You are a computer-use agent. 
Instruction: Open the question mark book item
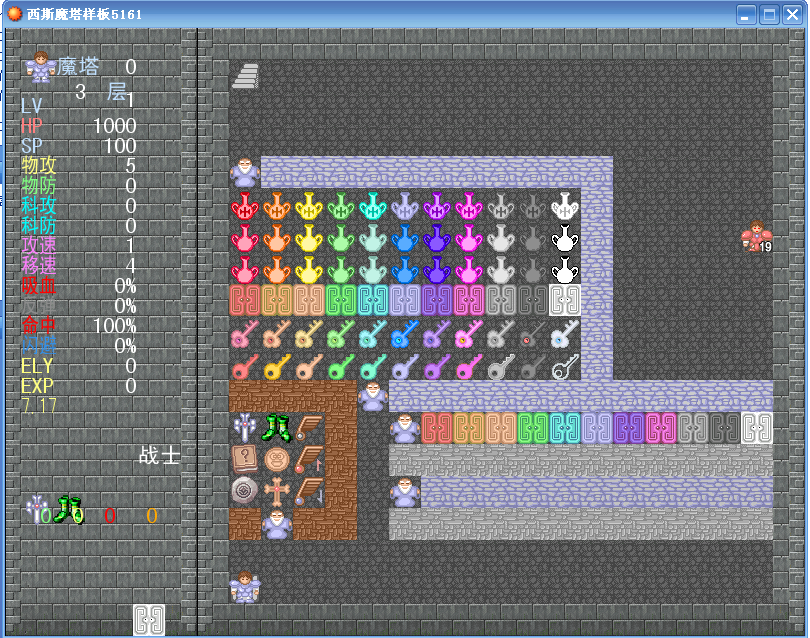click(245, 460)
